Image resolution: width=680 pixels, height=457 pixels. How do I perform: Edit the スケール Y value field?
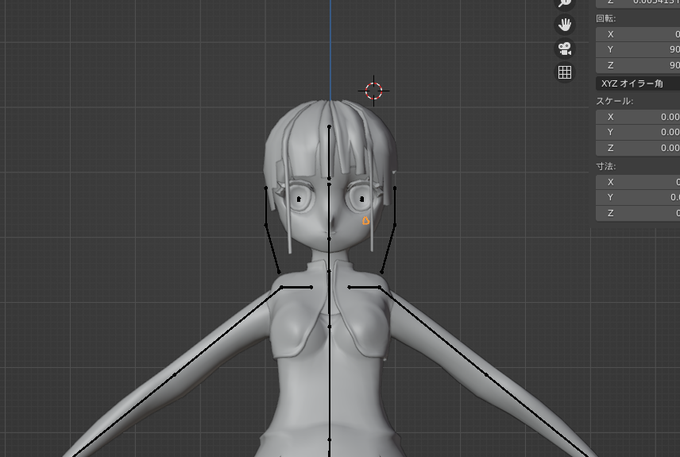(x=638, y=132)
